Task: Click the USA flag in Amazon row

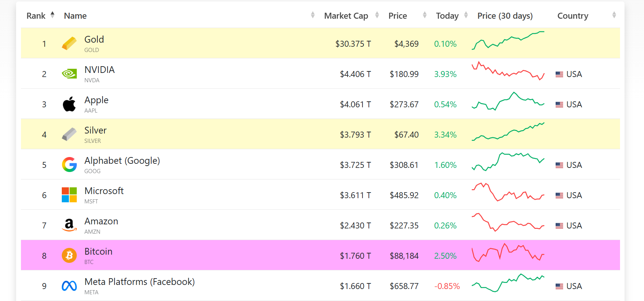Action: pyautogui.click(x=559, y=226)
